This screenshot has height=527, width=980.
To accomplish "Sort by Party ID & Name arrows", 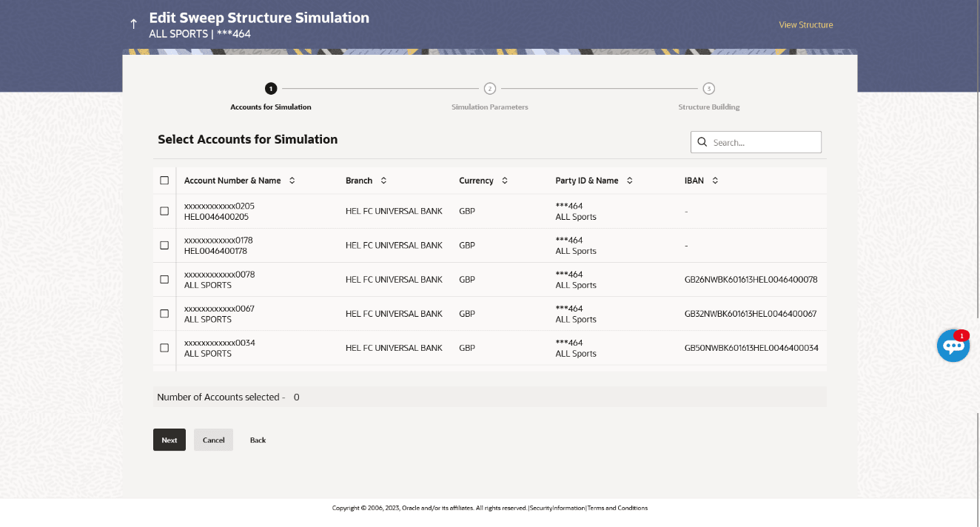I will click(630, 181).
